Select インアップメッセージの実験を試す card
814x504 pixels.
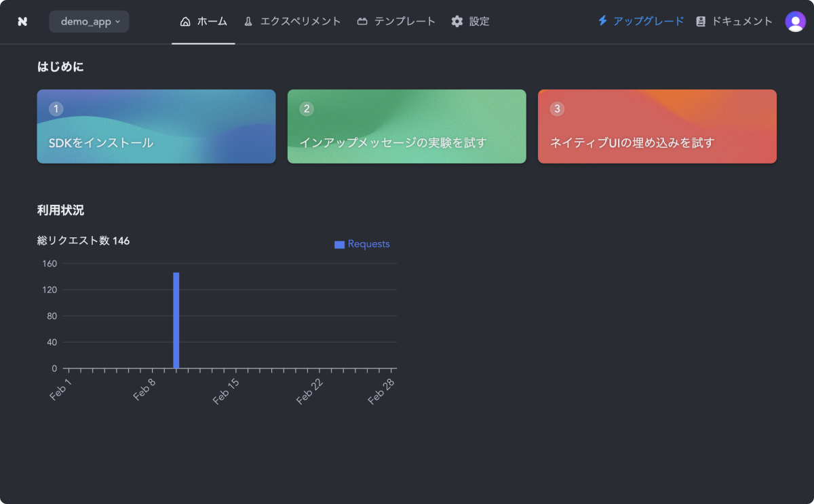pos(406,127)
